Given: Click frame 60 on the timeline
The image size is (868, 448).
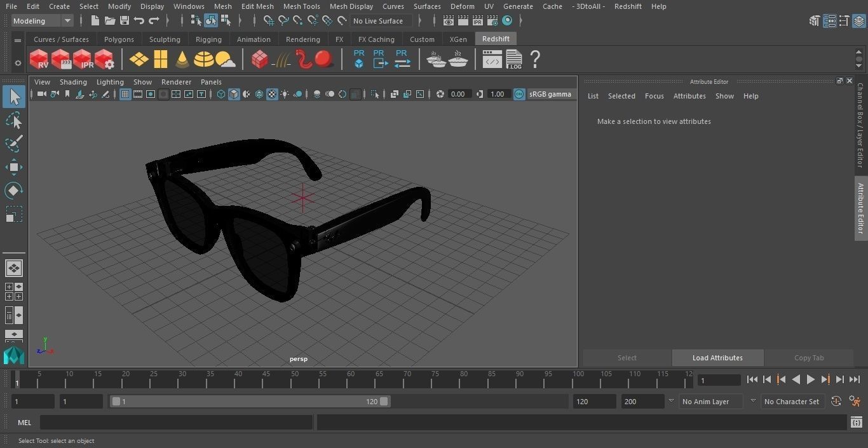Looking at the screenshot, I should click(x=351, y=379).
